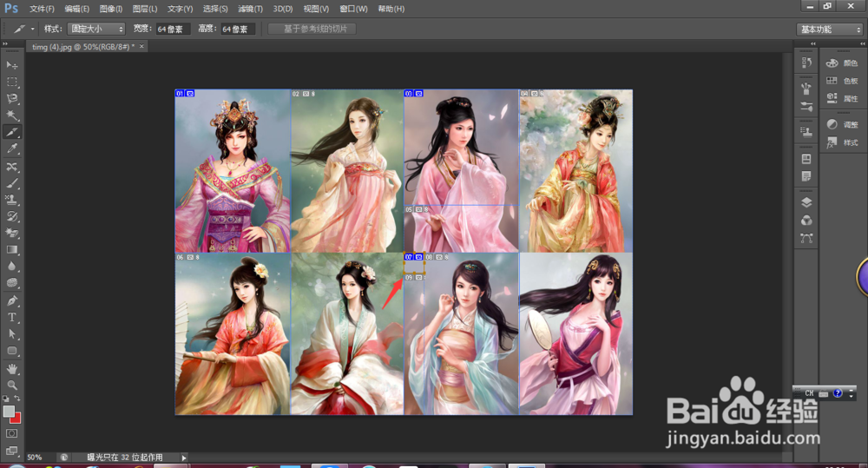The height and width of the screenshot is (468, 868).
Task: Select the Lasso tool
Action: click(x=11, y=99)
